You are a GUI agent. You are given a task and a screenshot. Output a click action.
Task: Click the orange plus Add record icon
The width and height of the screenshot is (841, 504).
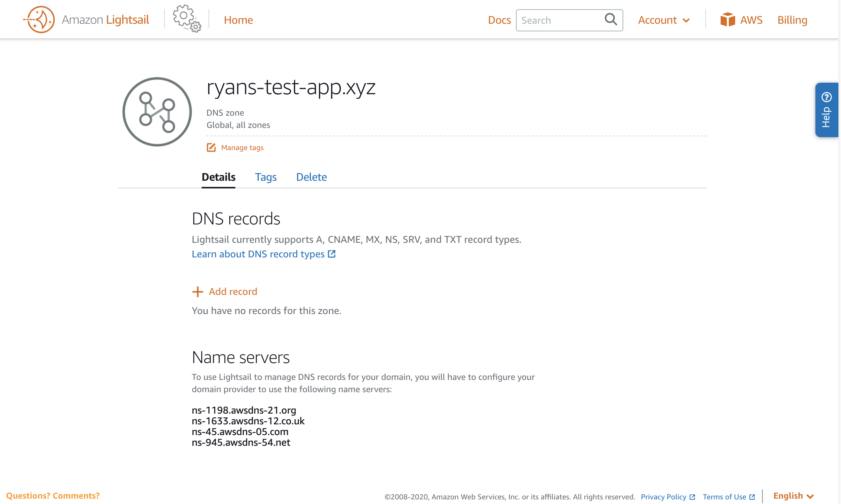[x=197, y=292]
